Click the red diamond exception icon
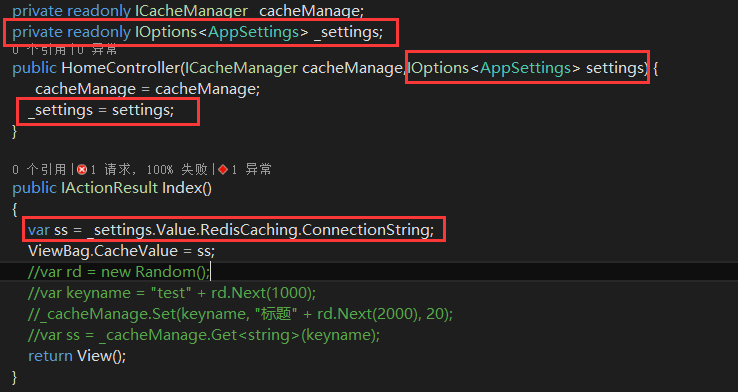Viewport: 738px width, 392px height. coord(223,169)
